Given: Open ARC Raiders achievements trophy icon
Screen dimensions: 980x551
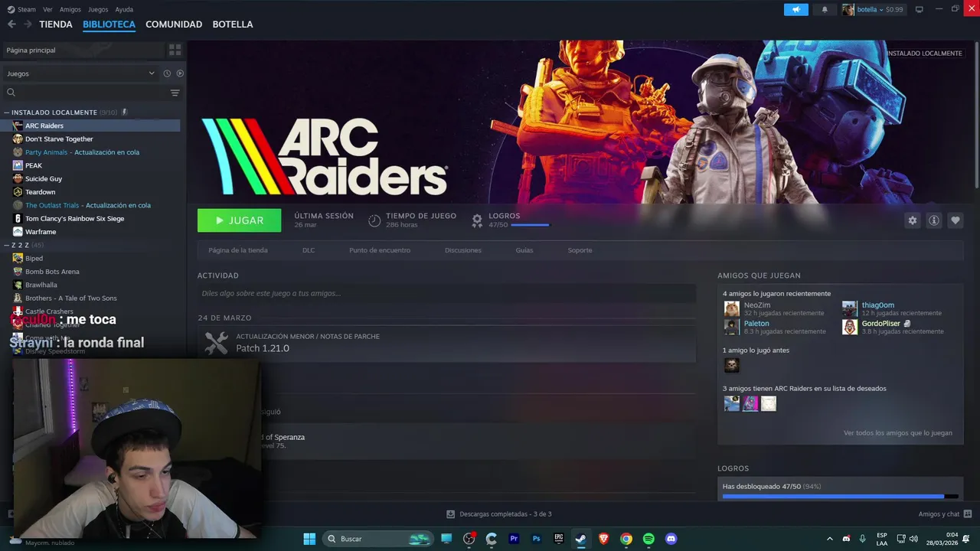Looking at the screenshot, I should [x=477, y=220].
